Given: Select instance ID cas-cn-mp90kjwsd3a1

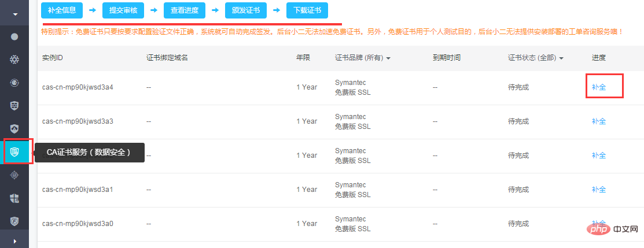Looking at the screenshot, I should [x=78, y=189].
